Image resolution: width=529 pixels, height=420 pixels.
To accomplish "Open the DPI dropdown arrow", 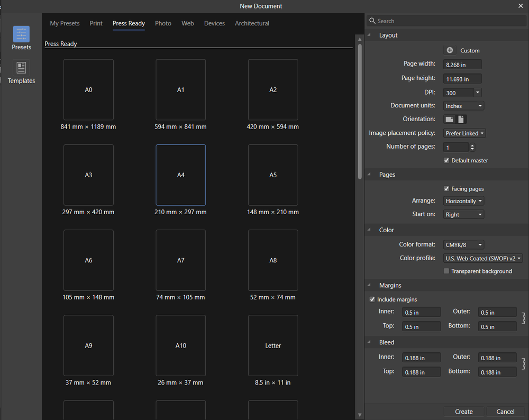I will tap(477, 93).
